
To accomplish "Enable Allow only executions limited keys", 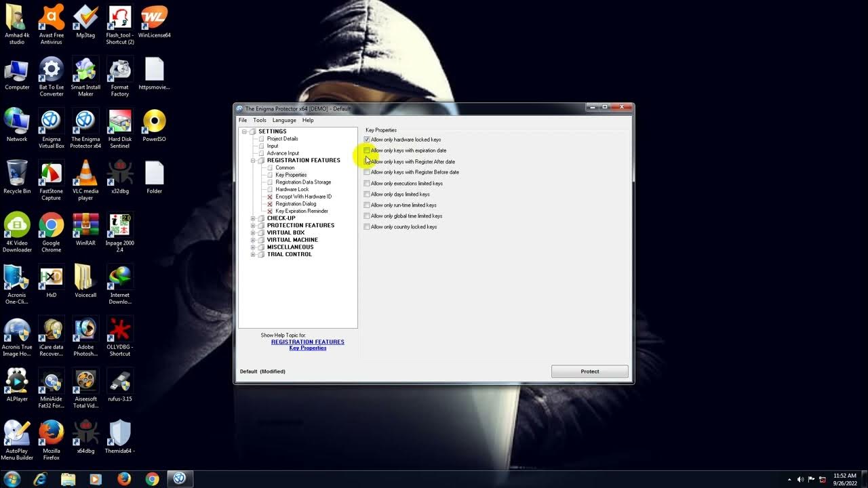I will pyautogui.click(x=367, y=183).
